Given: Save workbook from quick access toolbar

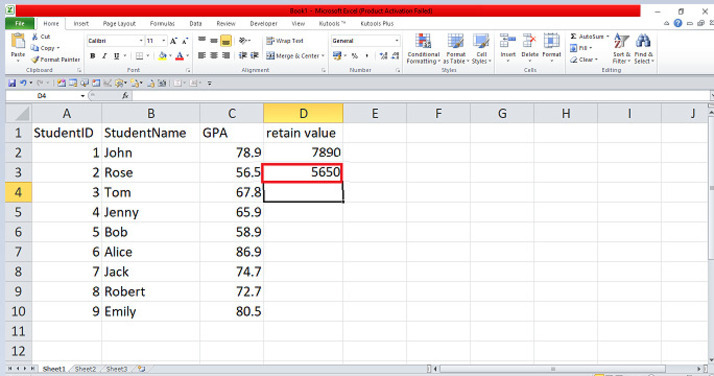Looking at the screenshot, I should 12,83.
